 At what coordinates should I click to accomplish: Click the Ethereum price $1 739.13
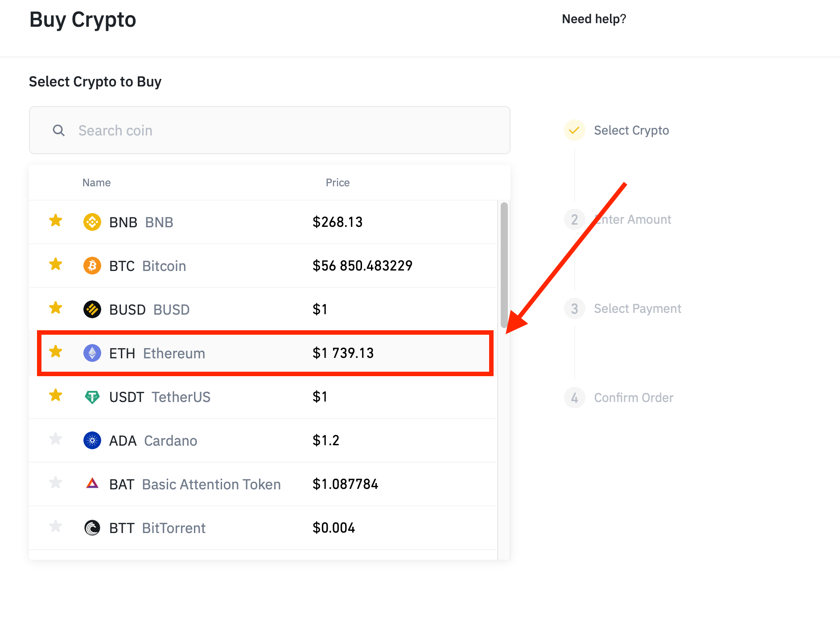(x=343, y=353)
